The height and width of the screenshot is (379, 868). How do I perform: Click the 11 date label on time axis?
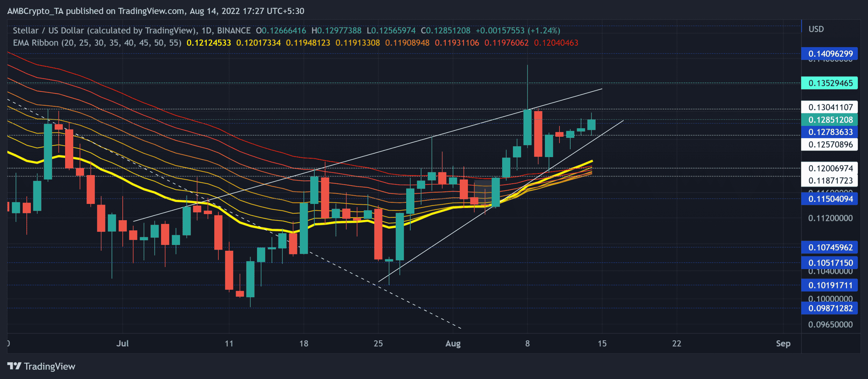coord(229,343)
